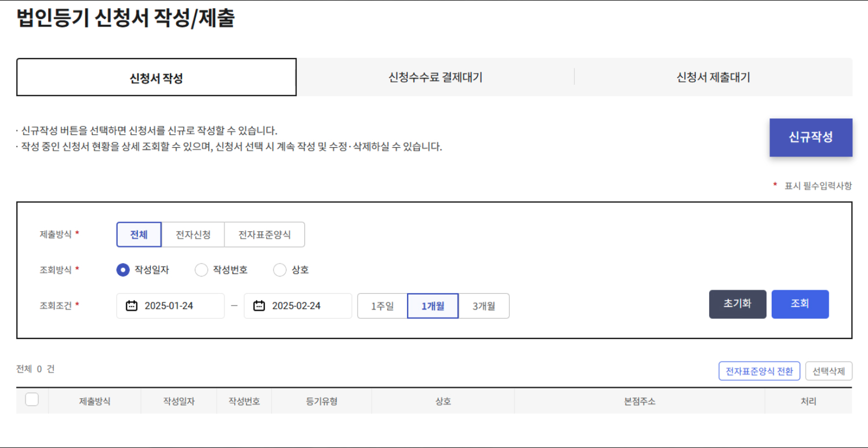The height and width of the screenshot is (448, 868).
Task: Switch to the 신청서 제출대기 tab
Action: [x=714, y=78]
